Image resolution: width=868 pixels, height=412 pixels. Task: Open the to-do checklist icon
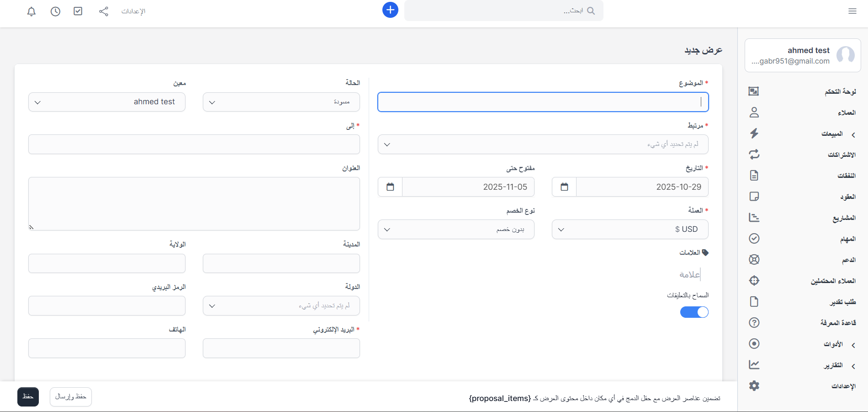point(78,11)
